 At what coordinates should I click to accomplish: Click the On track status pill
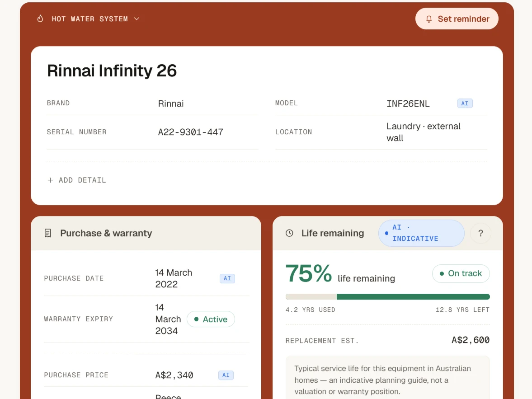click(x=461, y=273)
